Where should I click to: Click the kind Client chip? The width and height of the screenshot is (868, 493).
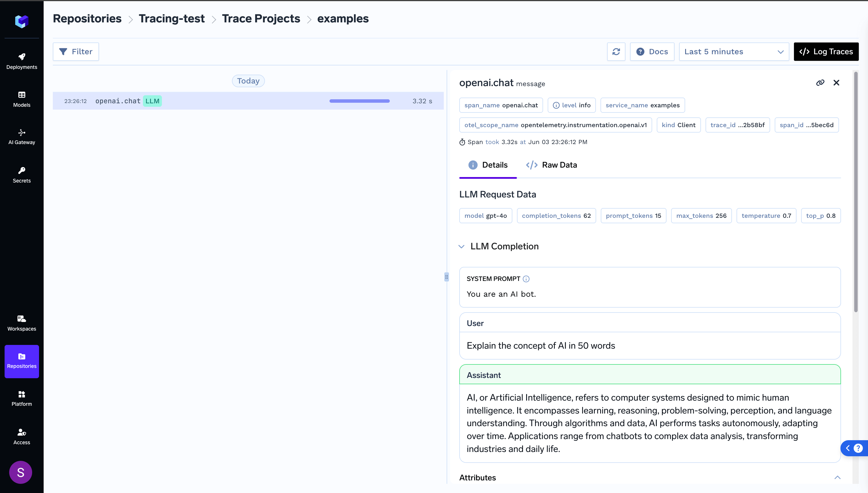point(678,125)
